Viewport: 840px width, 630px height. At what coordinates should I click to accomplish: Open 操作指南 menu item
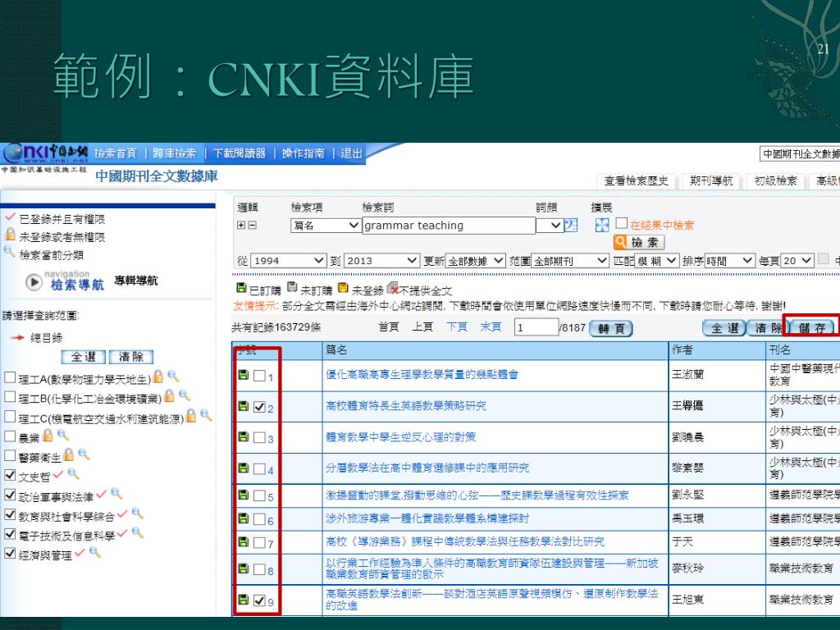[x=304, y=153]
